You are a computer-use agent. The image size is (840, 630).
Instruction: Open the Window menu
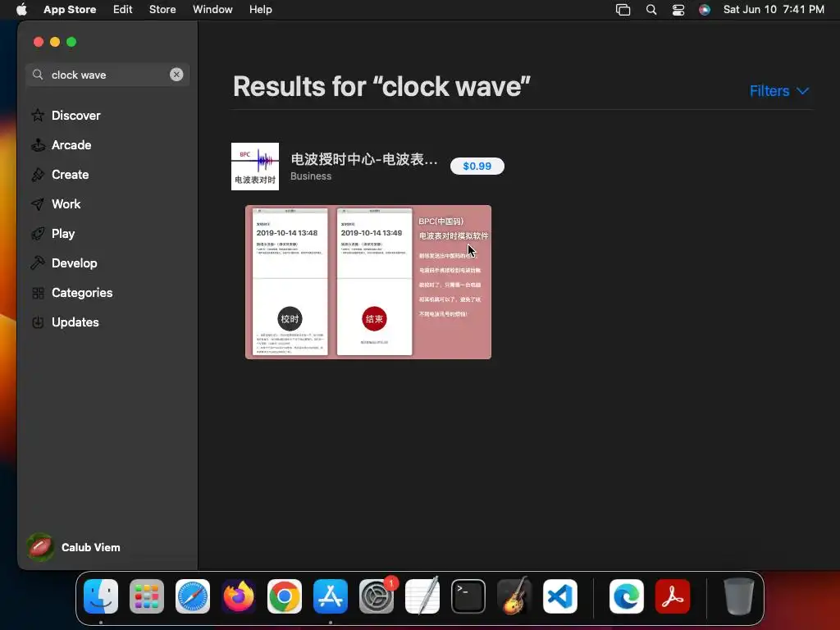(212, 10)
